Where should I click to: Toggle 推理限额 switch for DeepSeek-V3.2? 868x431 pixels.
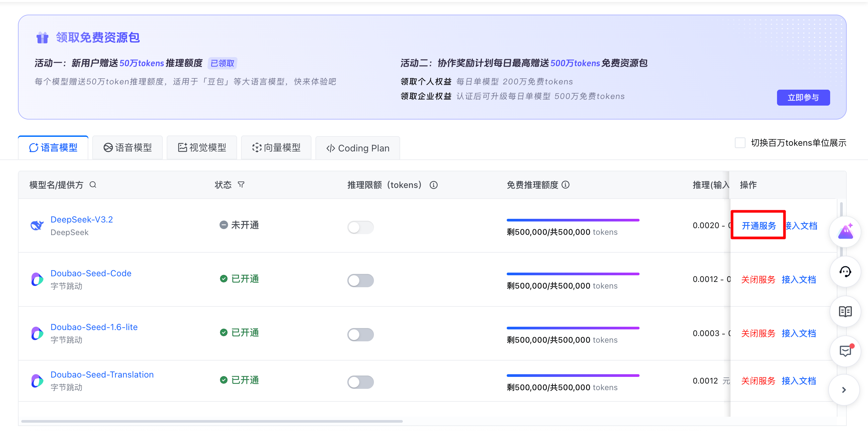tap(360, 227)
